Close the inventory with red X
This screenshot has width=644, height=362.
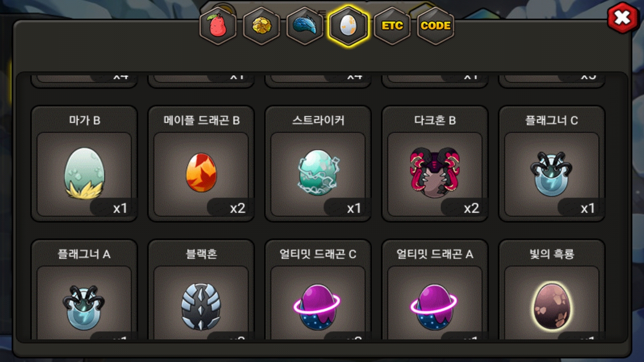[622, 18]
